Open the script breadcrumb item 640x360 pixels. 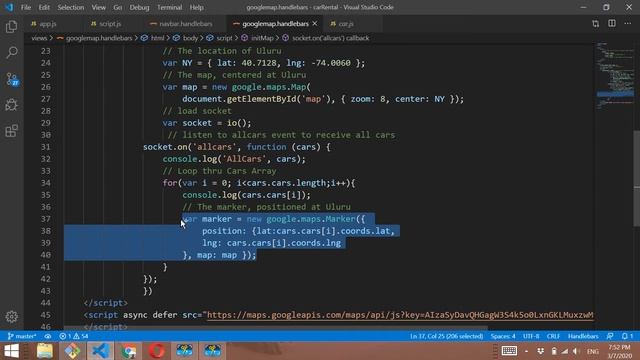click(224, 38)
